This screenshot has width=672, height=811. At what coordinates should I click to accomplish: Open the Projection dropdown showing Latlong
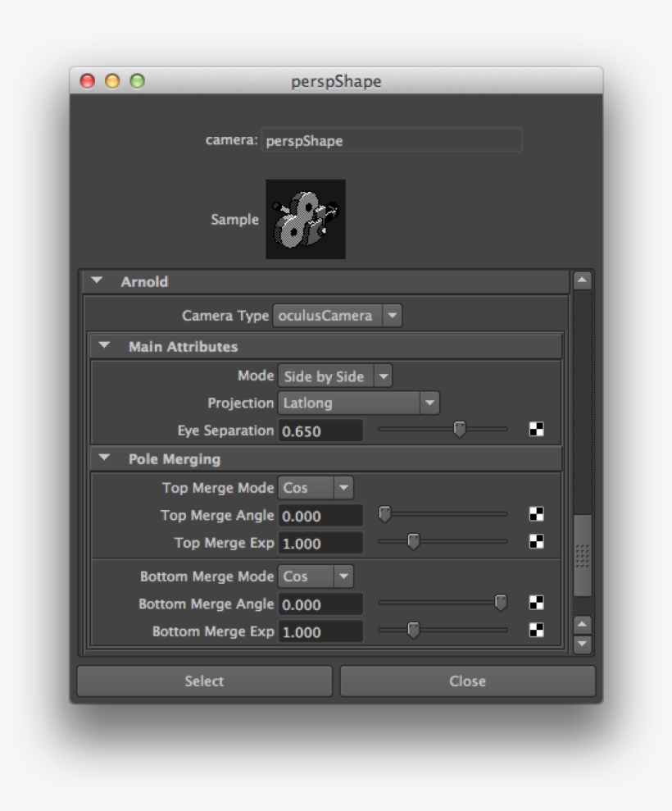click(429, 403)
